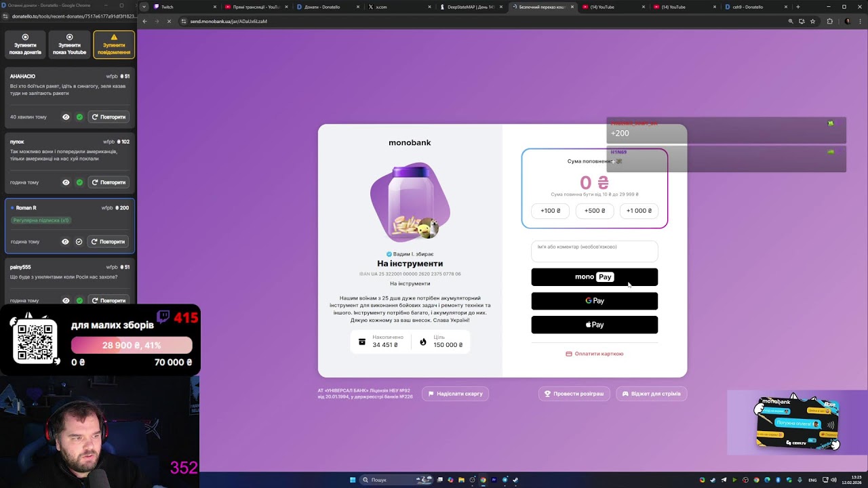Viewport: 868px width, 488px height.
Task: Toggle green checkmark on АНАНАСІО donation
Action: coord(79,117)
